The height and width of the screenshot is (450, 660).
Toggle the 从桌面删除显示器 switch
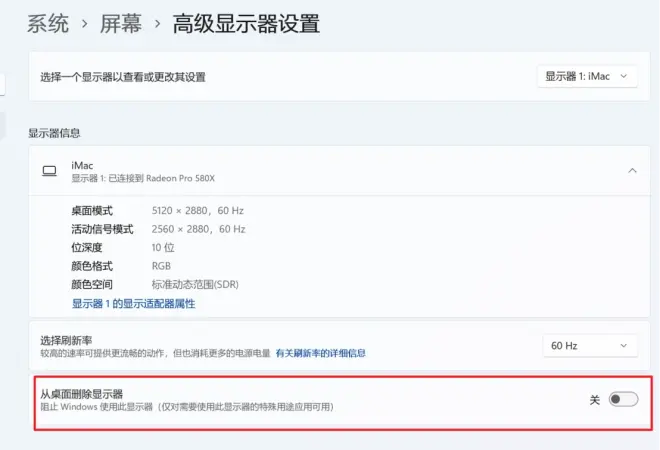point(623,399)
